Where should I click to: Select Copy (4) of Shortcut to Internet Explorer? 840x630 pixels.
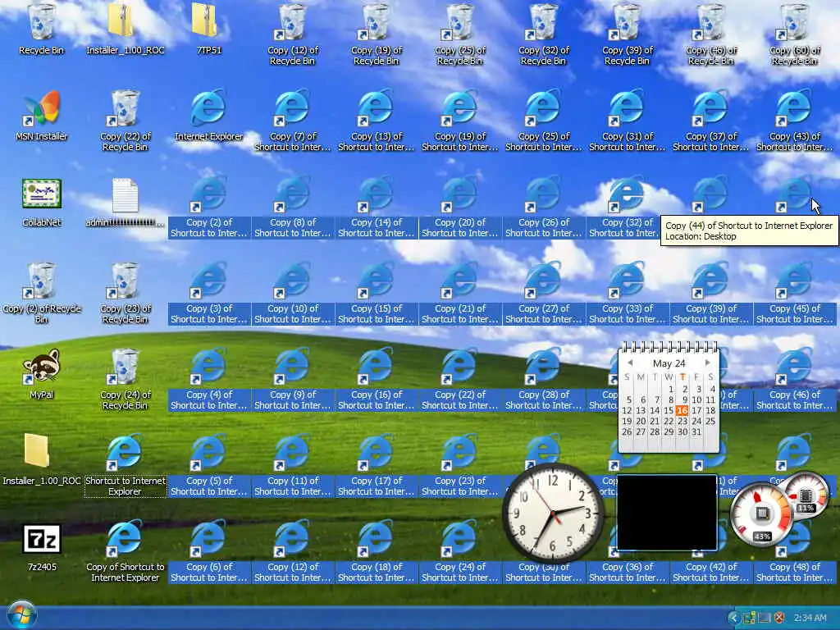pos(208,379)
